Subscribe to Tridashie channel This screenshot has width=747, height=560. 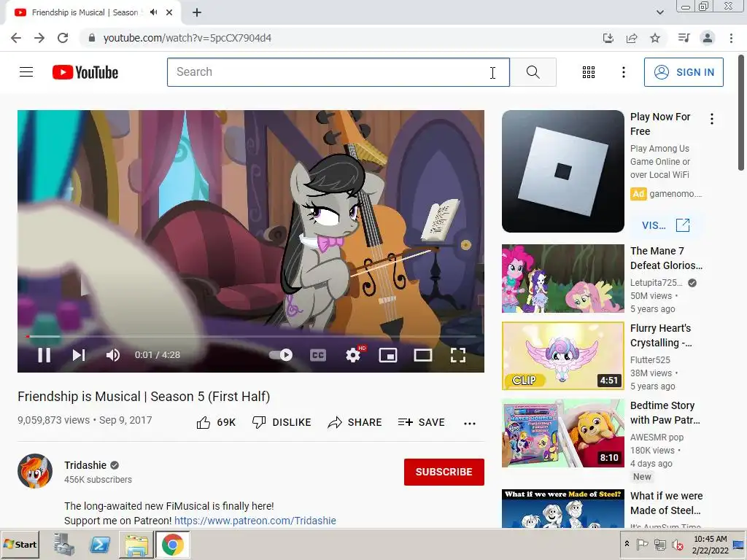(x=444, y=472)
